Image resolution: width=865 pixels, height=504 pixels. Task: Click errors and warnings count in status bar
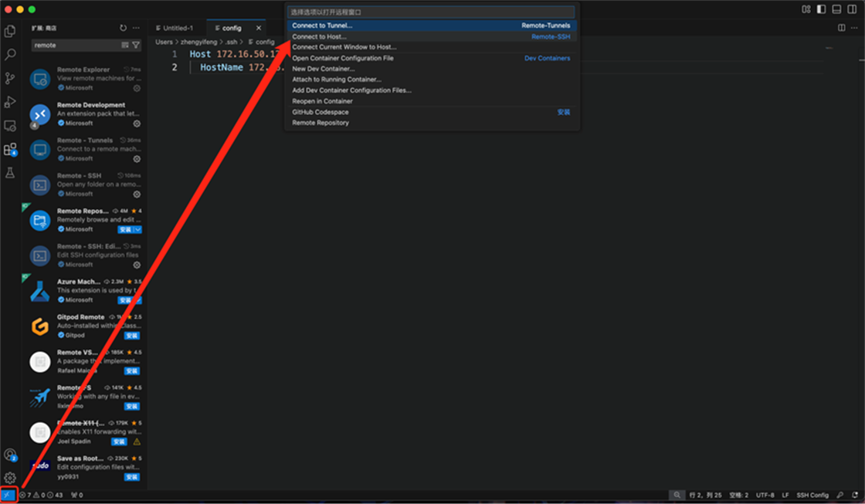point(42,496)
